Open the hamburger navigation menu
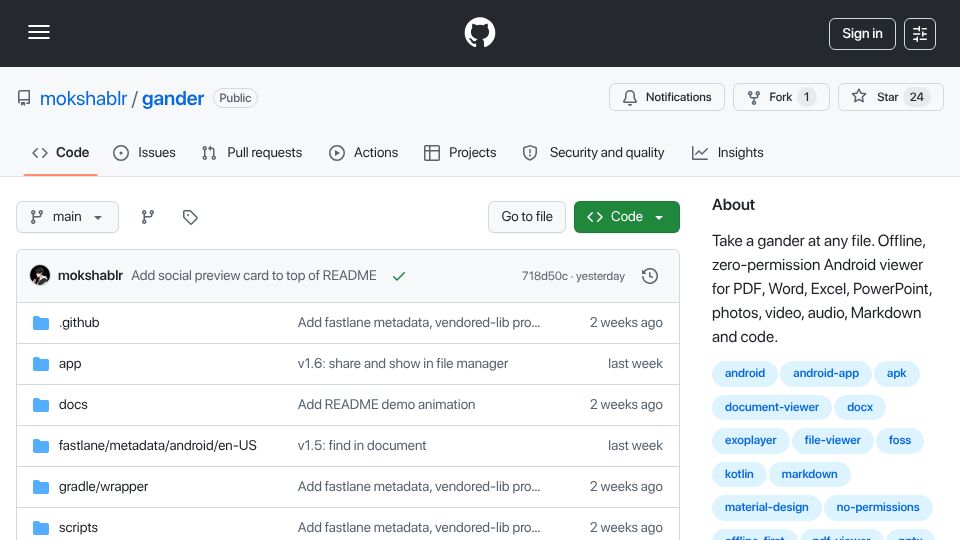The height and width of the screenshot is (540, 960). click(x=39, y=32)
